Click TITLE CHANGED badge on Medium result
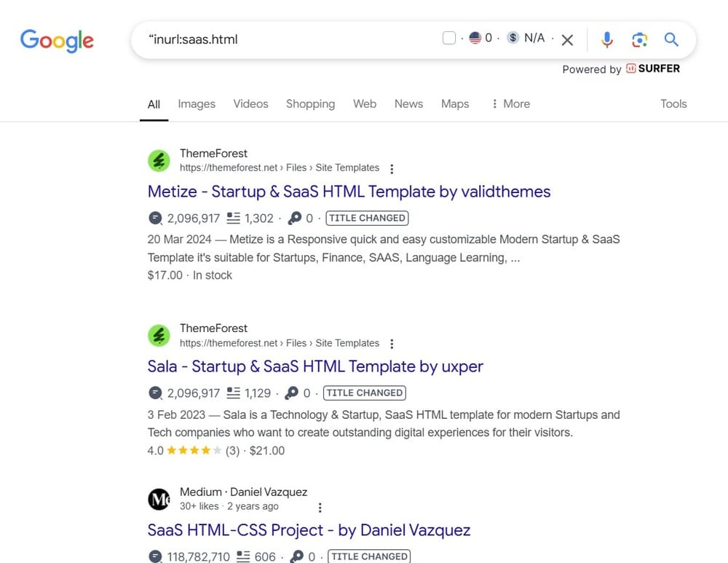 pos(369,556)
